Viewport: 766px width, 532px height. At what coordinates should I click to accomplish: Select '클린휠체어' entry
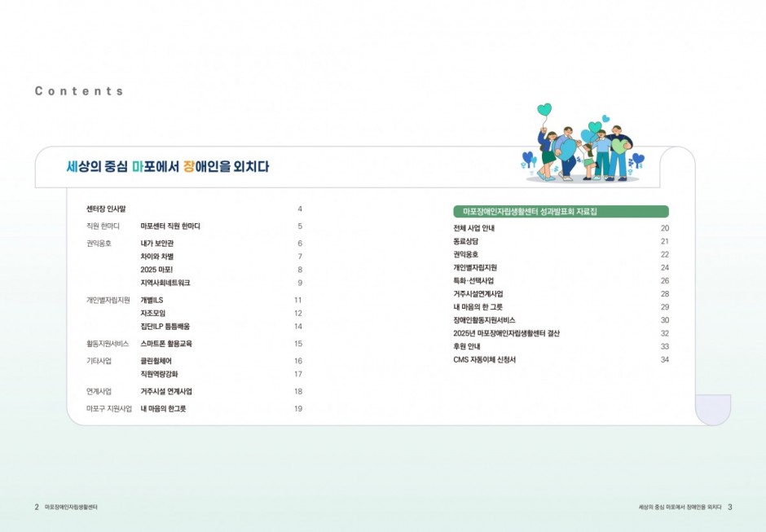pos(156,361)
